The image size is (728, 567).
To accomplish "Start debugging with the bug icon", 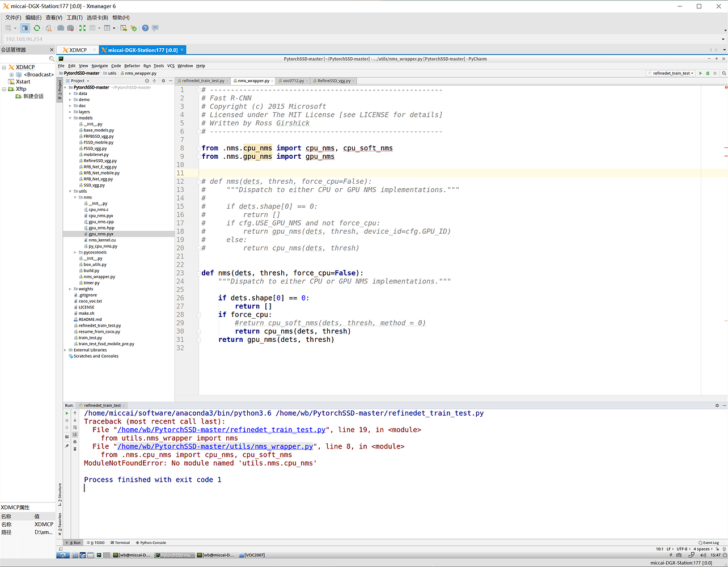I will click(x=707, y=73).
